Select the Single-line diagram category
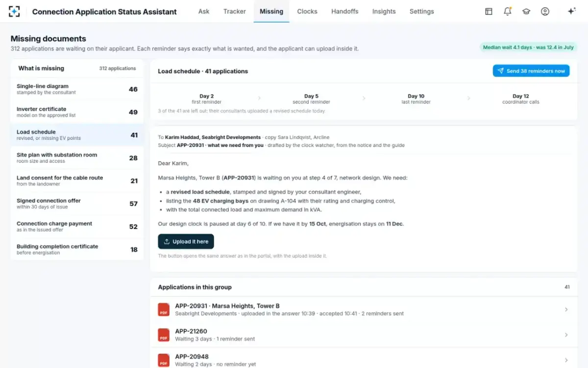 77,89
